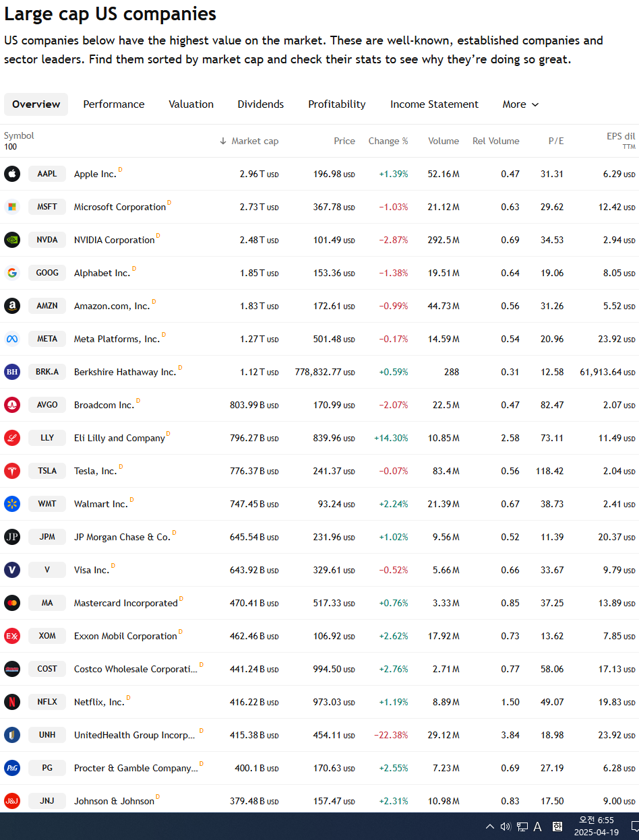The width and height of the screenshot is (639, 840).
Task: Click the Berkshire Hathaway BH logo icon
Action: [12, 372]
